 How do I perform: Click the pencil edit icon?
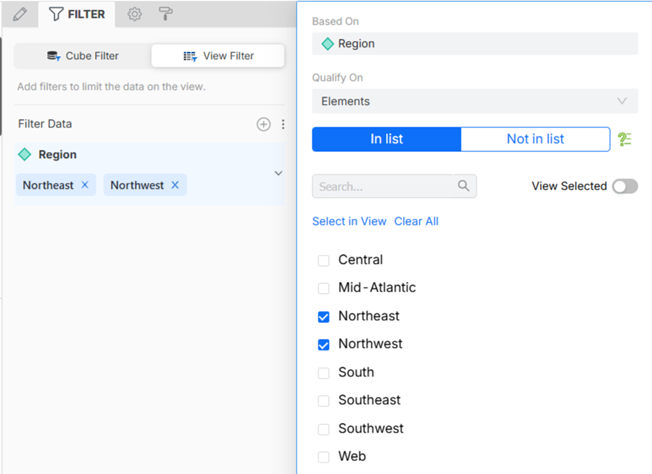click(x=19, y=15)
